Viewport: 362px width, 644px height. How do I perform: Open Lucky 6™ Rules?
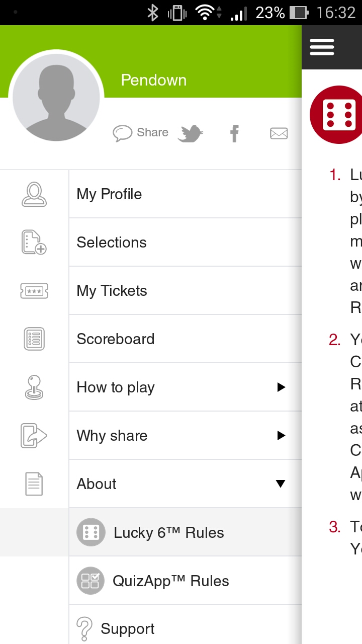point(168,532)
